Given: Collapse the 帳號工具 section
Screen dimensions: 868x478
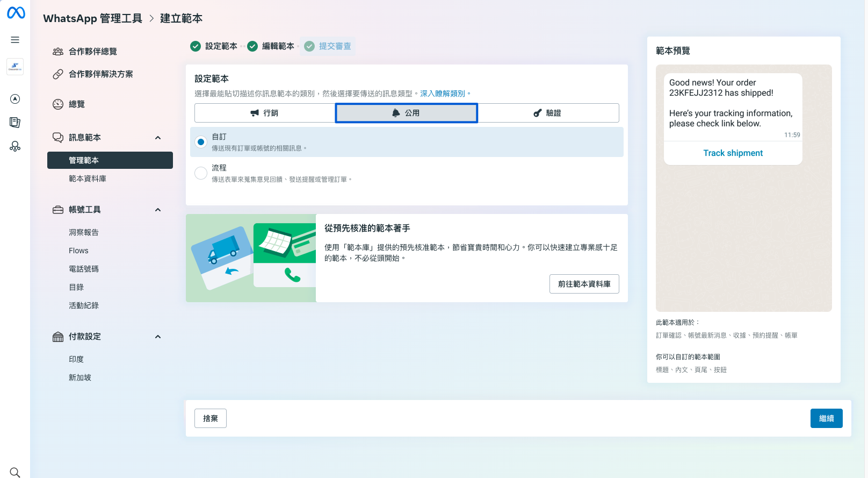Looking at the screenshot, I should [158, 210].
